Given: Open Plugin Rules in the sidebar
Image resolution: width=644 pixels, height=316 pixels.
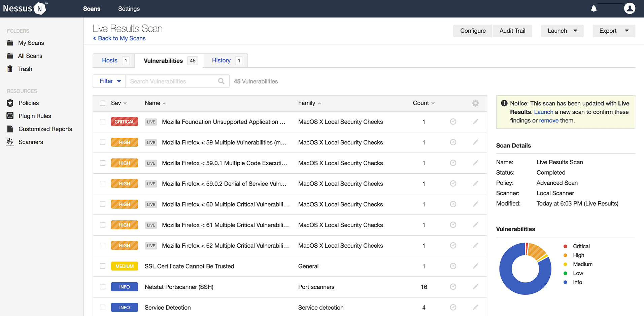Looking at the screenshot, I should click(35, 116).
